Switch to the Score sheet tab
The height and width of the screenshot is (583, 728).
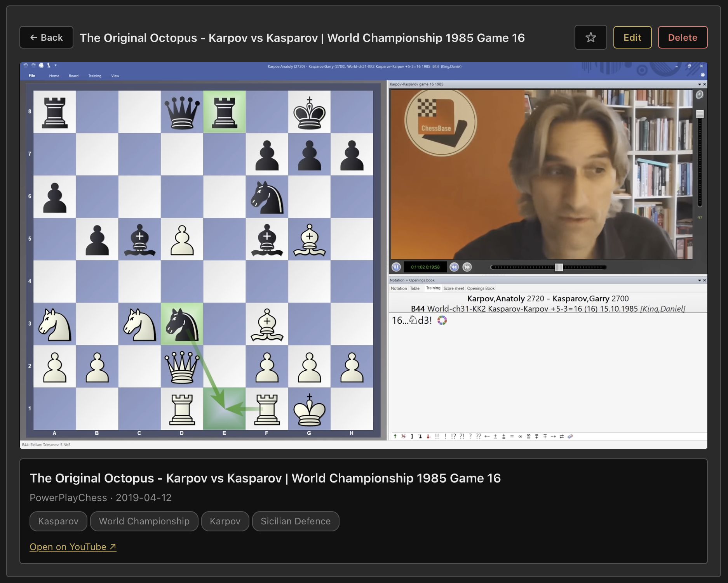tap(454, 288)
